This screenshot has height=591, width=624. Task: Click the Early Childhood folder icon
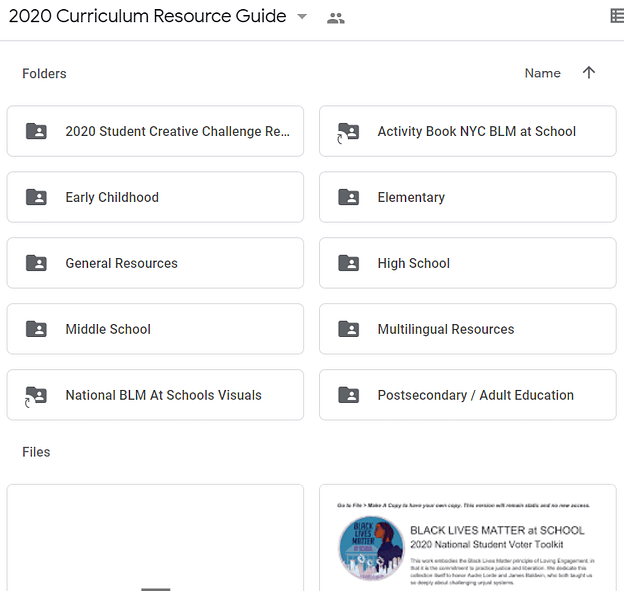coord(36,197)
